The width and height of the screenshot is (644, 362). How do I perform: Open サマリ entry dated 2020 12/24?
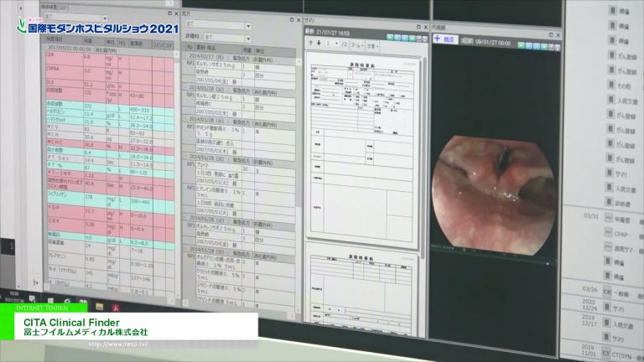point(619,308)
